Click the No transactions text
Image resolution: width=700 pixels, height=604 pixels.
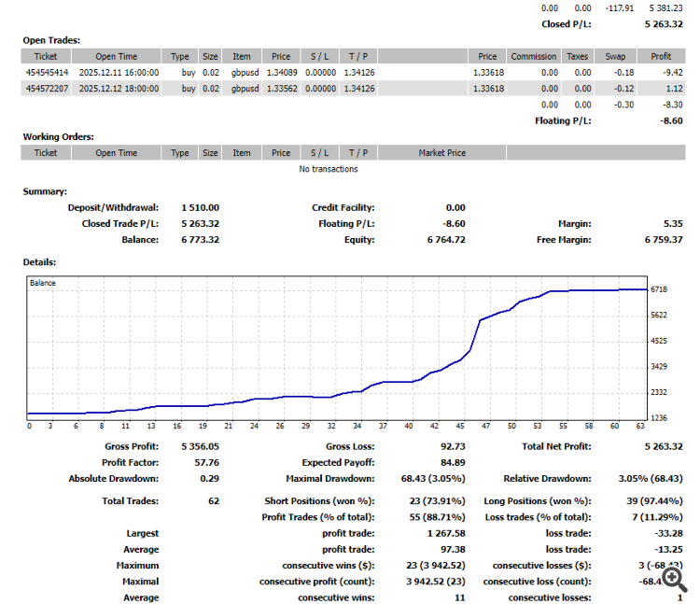coord(329,169)
